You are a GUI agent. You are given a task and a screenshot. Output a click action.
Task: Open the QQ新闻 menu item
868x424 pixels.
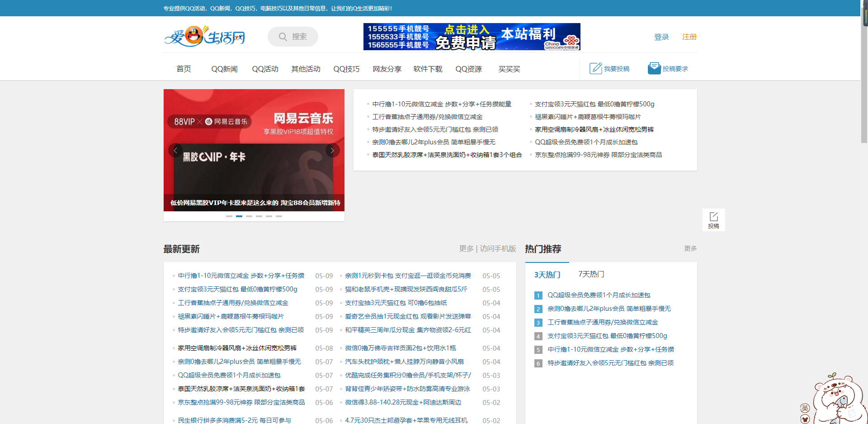224,69
